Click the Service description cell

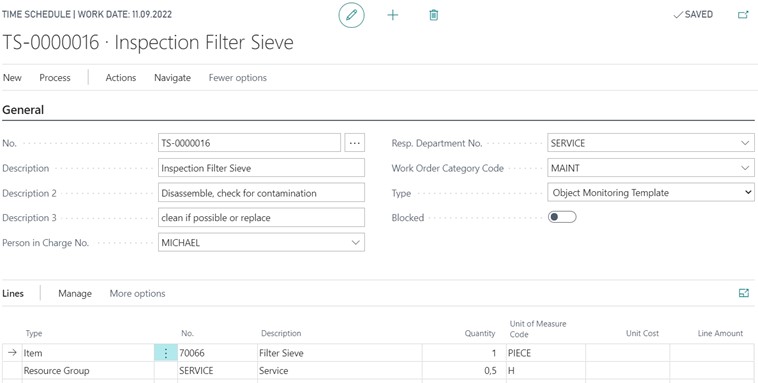point(339,371)
